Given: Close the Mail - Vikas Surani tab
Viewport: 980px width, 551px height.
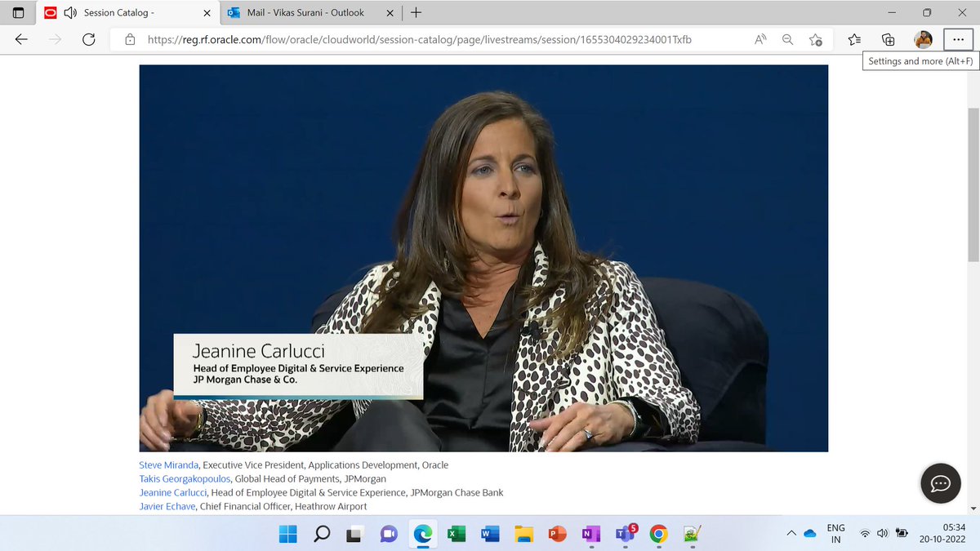Looking at the screenshot, I should [x=389, y=13].
